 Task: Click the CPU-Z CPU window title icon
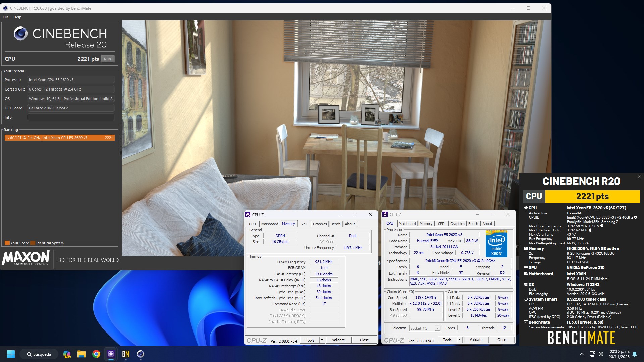[385, 215]
